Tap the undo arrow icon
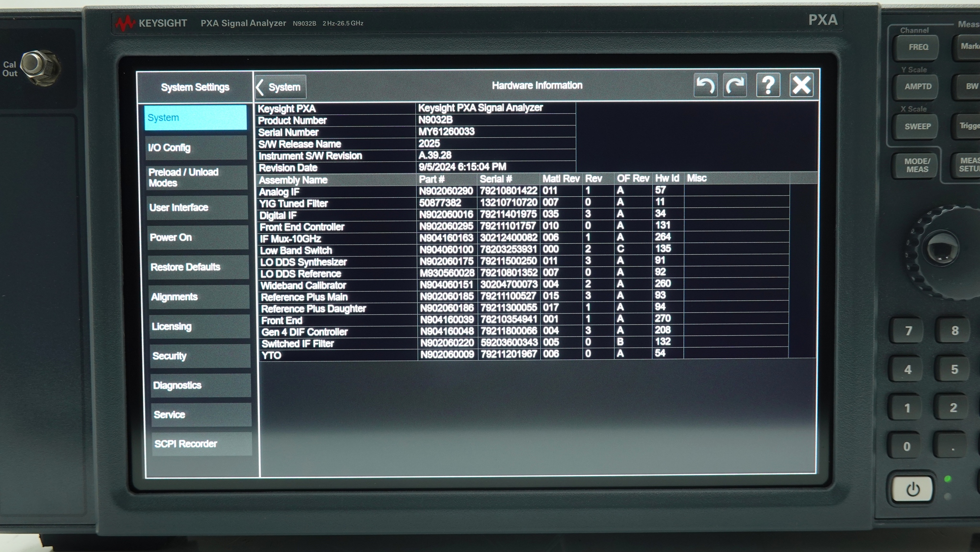 pyautogui.click(x=705, y=85)
